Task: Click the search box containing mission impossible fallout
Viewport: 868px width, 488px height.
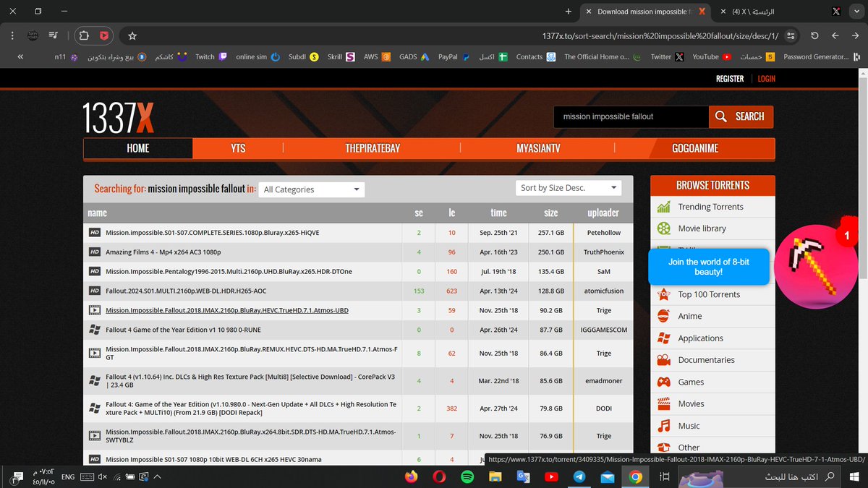Action: pyautogui.click(x=631, y=116)
